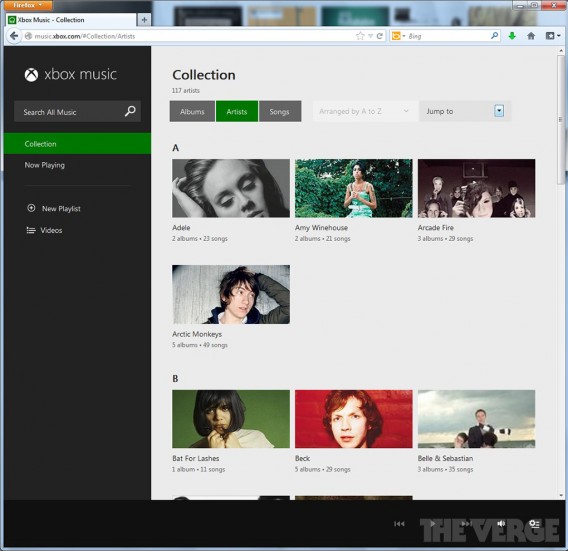The height and width of the screenshot is (551, 568).
Task: Click the Bing search magnifier icon
Action: click(x=494, y=36)
